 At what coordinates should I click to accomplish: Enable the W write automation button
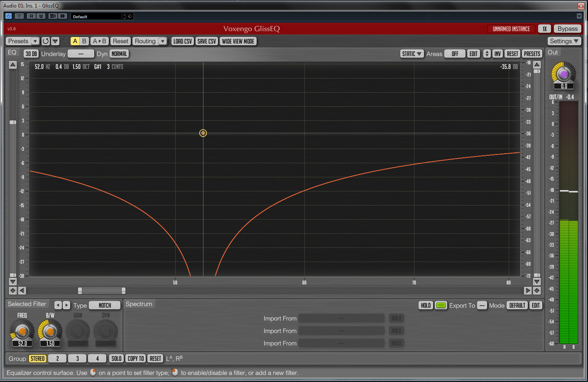(x=41, y=16)
